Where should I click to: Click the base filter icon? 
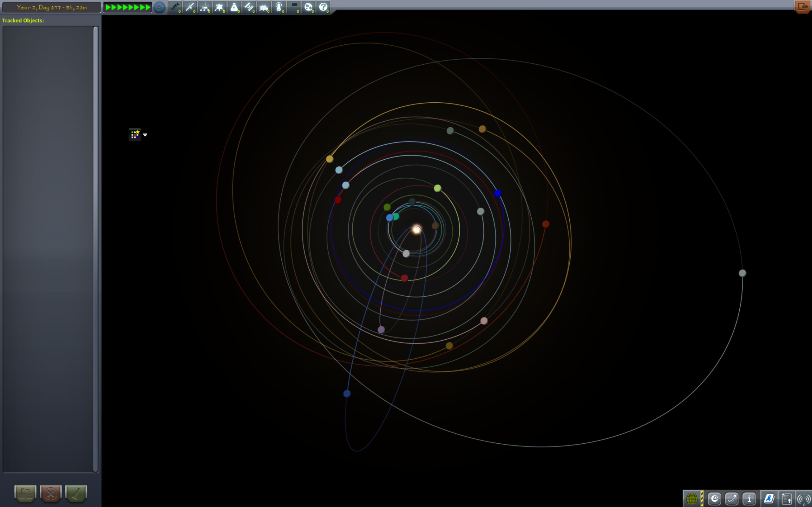(x=264, y=7)
